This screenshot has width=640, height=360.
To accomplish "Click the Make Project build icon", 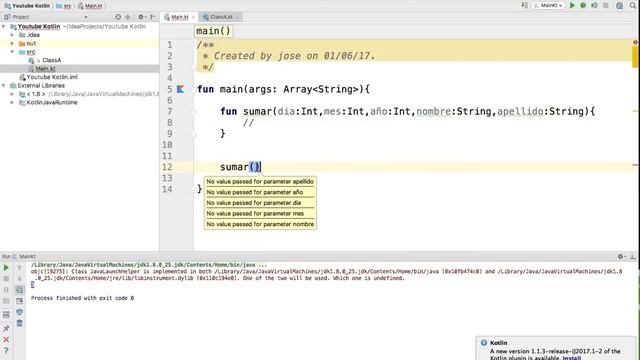I will click(524, 5).
